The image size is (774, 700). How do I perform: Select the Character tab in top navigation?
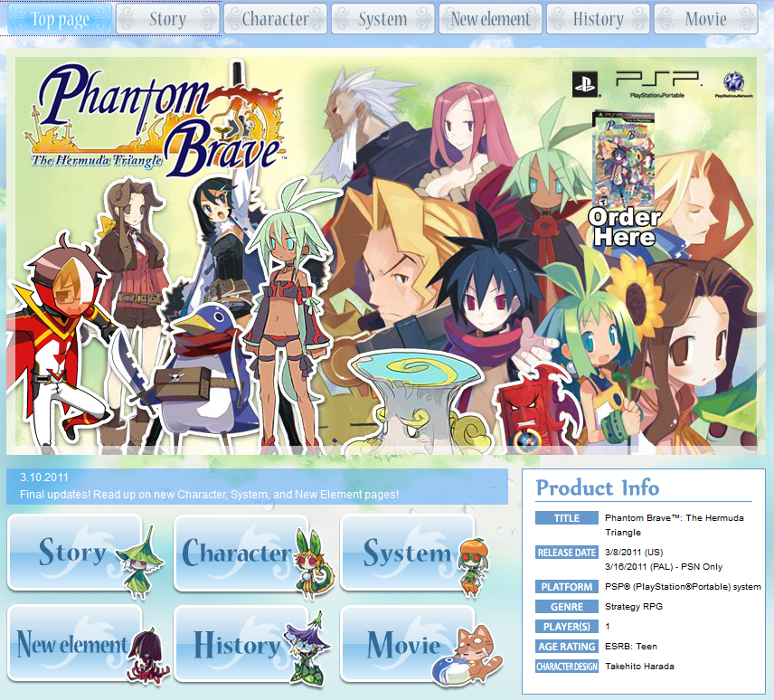276,19
